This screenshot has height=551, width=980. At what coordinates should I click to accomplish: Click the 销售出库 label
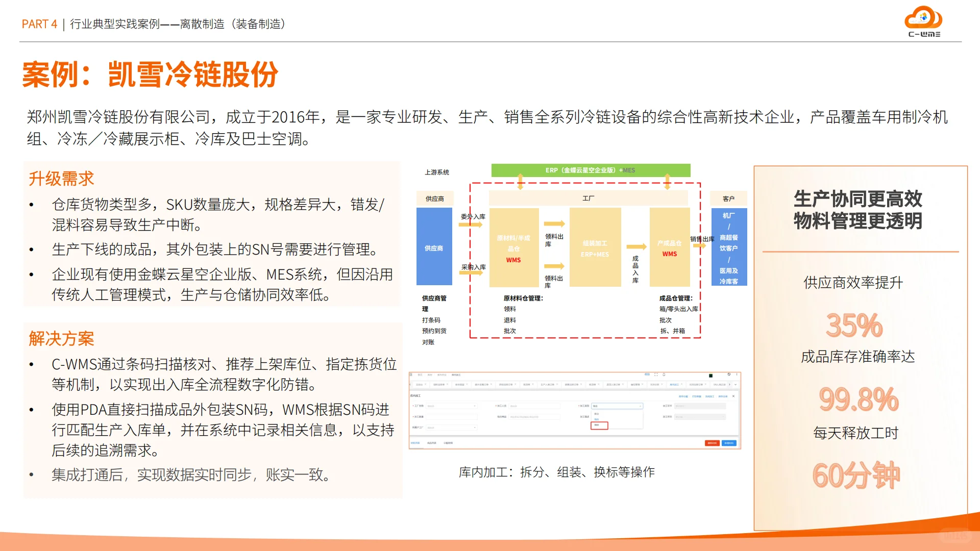click(702, 239)
